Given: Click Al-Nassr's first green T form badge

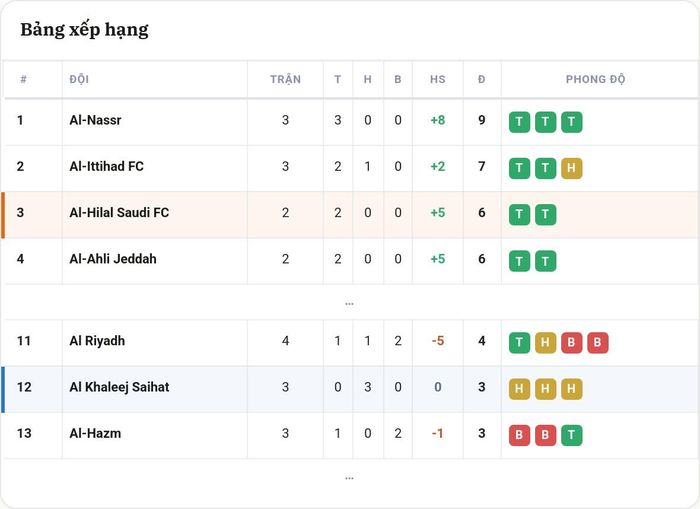Looking at the screenshot, I should coord(519,122).
